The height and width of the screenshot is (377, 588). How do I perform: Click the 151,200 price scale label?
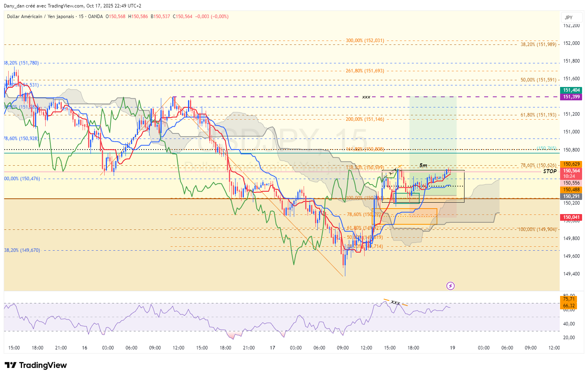pos(571,114)
